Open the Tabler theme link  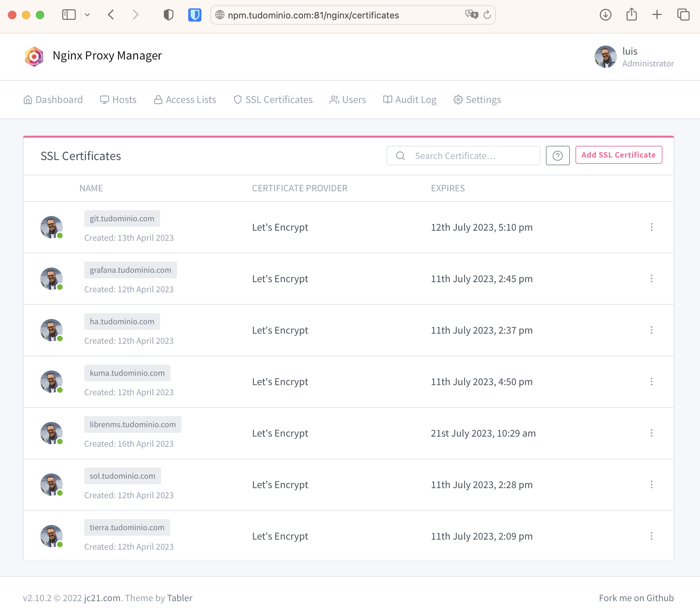pos(180,598)
